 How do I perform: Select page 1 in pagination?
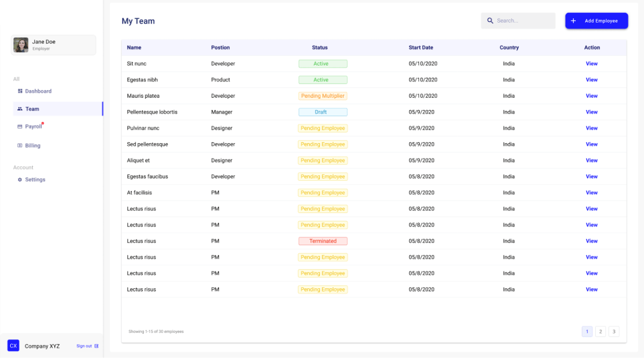tap(587, 332)
